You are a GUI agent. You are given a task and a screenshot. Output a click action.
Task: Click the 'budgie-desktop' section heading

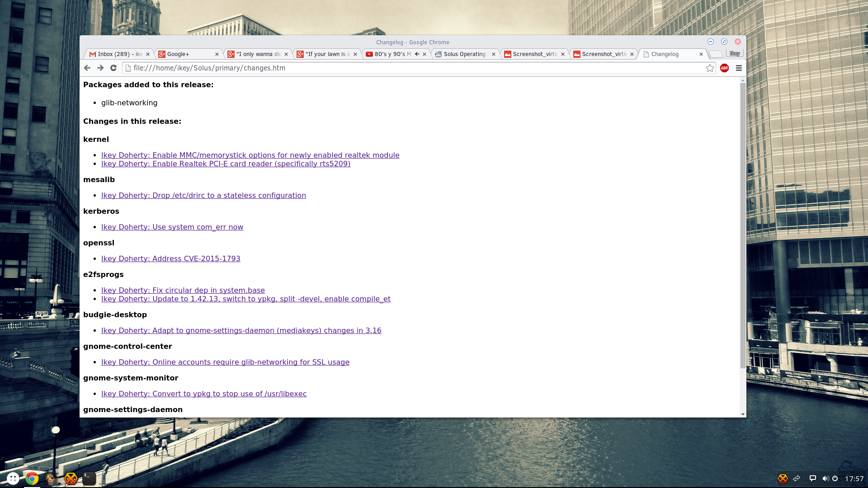point(115,314)
